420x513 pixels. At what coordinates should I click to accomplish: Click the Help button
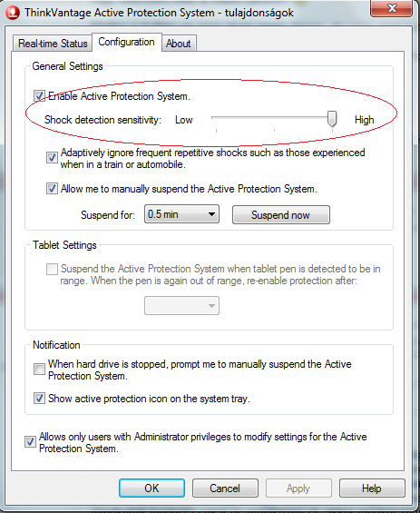coord(372,488)
